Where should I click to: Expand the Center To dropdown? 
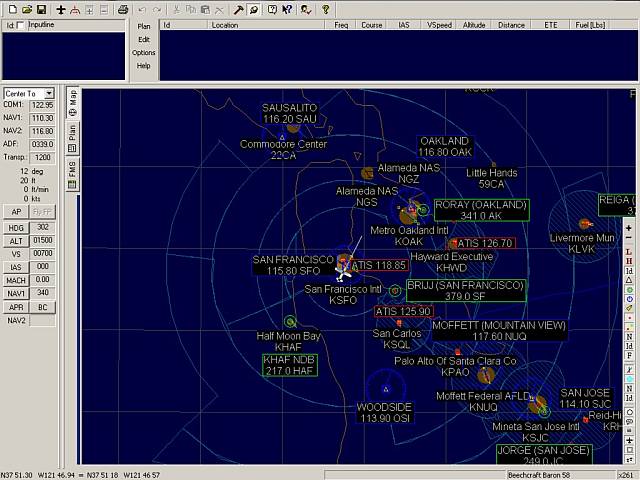click(x=49, y=93)
